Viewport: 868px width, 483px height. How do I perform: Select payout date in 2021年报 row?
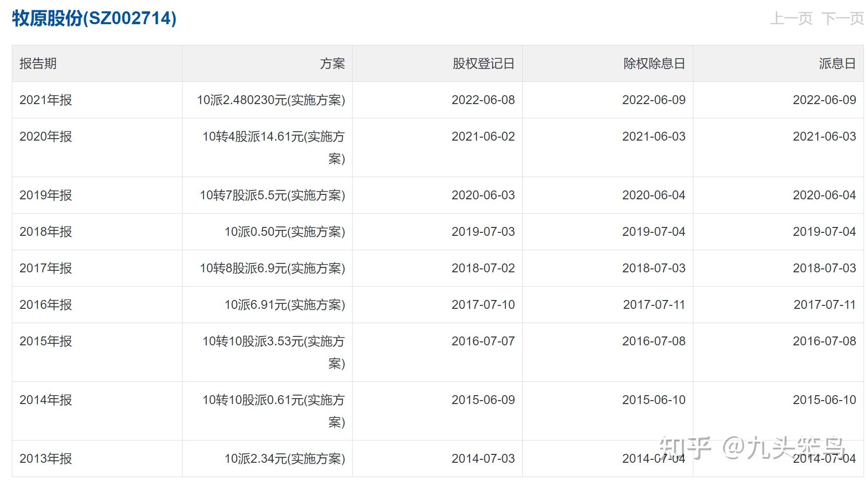pyautogui.click(x=825, y=100)
